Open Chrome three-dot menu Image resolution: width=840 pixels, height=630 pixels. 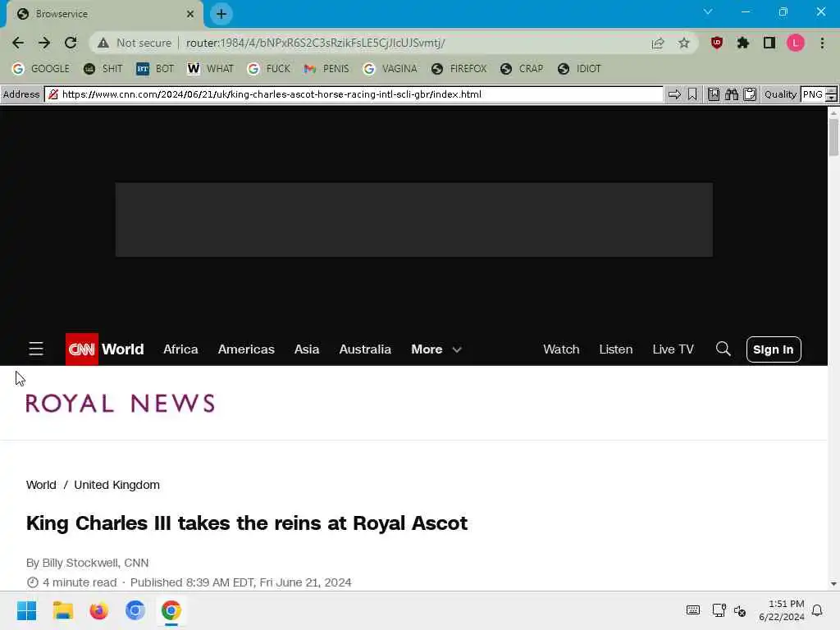822,43
